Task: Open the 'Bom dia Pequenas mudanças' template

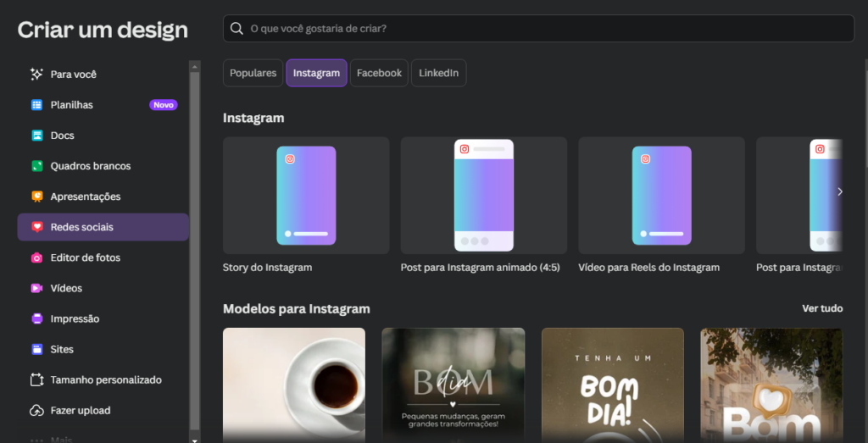Action: (x=453, y=385)
